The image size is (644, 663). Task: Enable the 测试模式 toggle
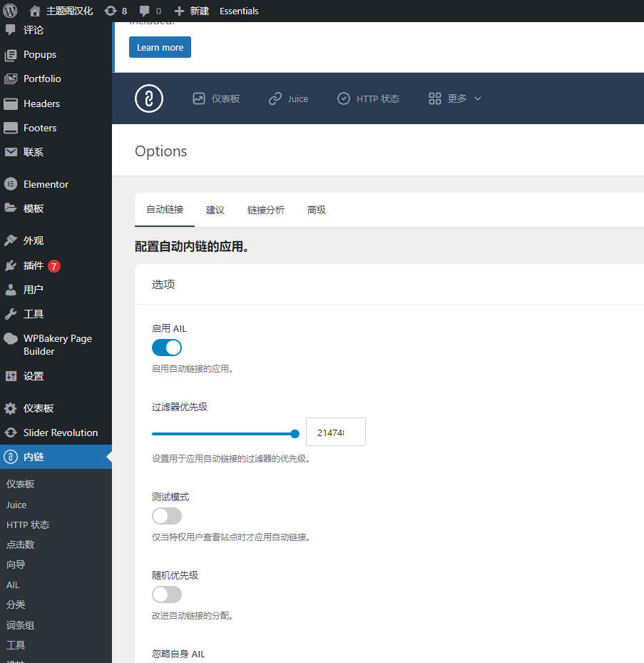[167, 516]
